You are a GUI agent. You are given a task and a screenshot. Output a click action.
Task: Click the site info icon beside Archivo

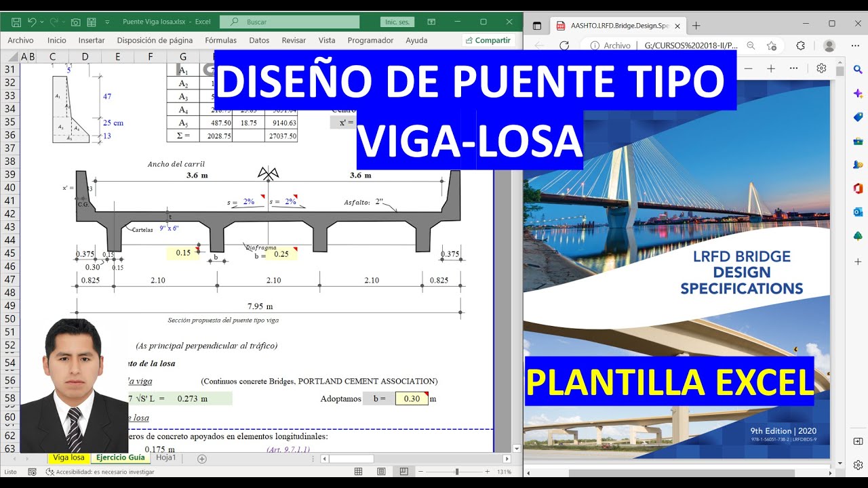pyautogui.click(x=594, y=45)
